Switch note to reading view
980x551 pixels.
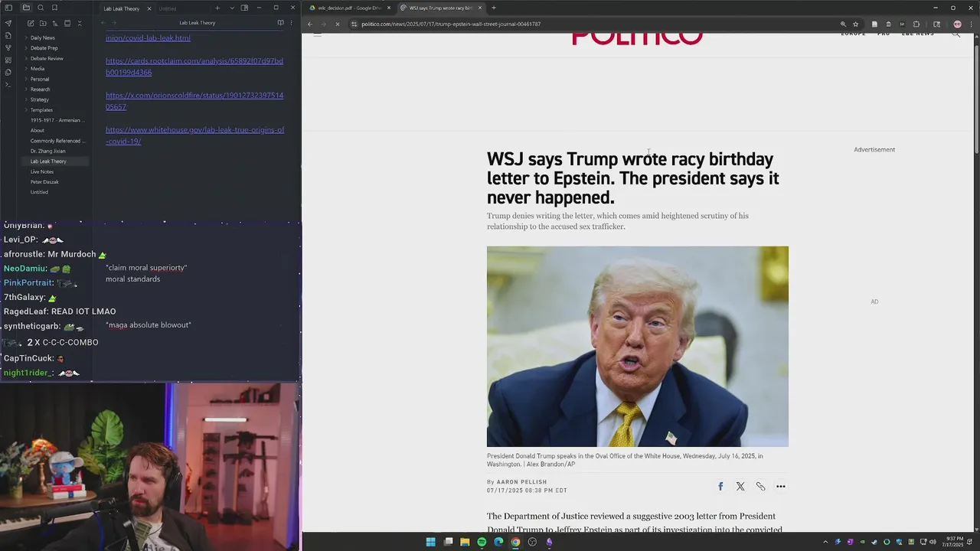(x=280, y=23)
